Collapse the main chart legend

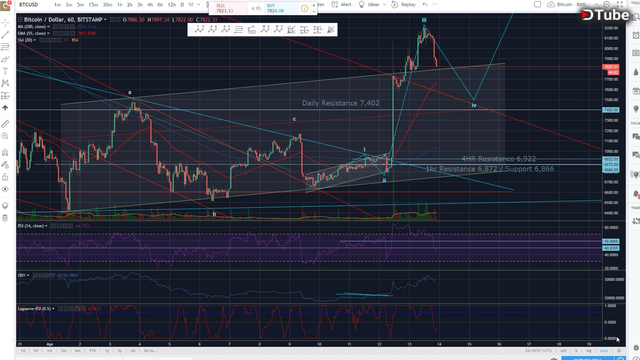(x=20, y=20)
